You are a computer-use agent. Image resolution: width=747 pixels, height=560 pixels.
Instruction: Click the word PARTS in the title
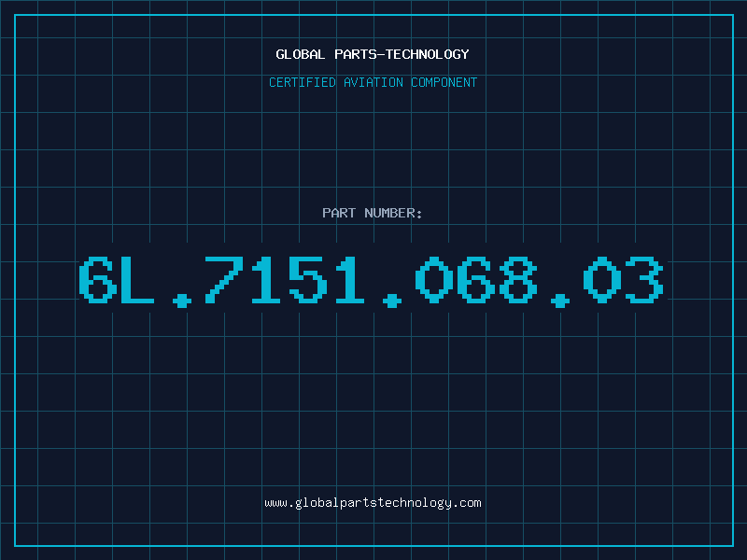click(356, 54)
